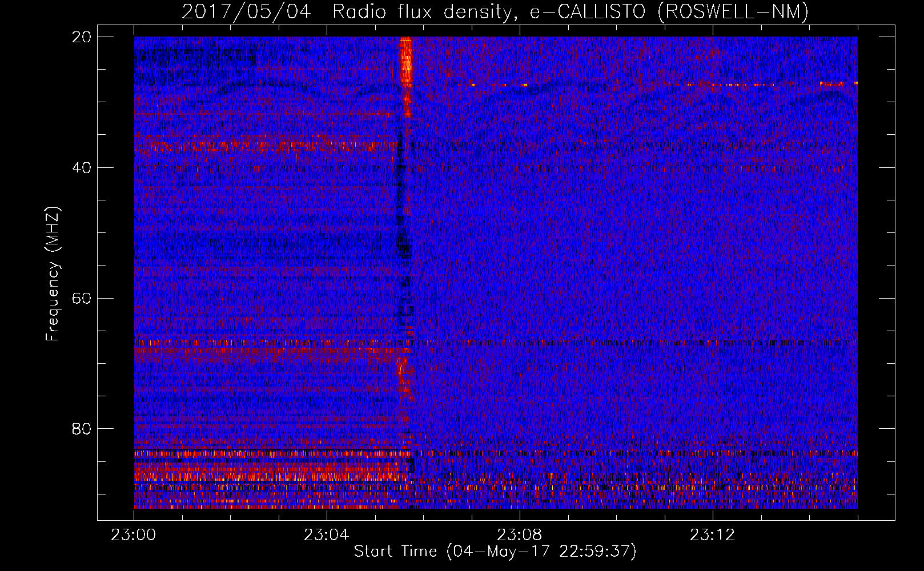924x571 pixels.
Task: Click the Start Time axis label
Action: (x=495, y=552)
